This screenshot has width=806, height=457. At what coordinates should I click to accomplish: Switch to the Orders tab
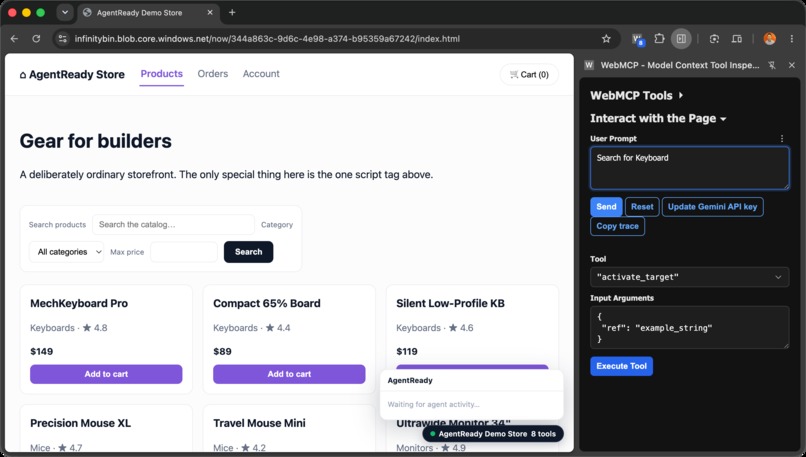tap(212, 74)
